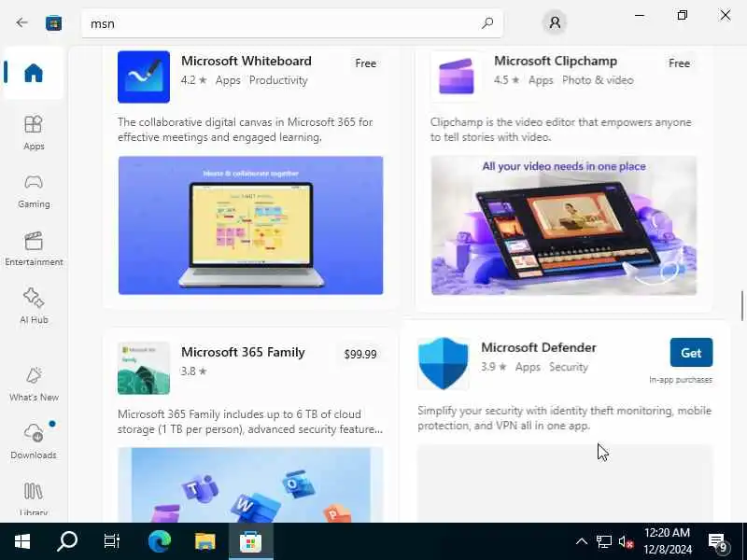Open the AI Hub sidebar section
This screenshot has width=747, height=560.
pos(34,307)
